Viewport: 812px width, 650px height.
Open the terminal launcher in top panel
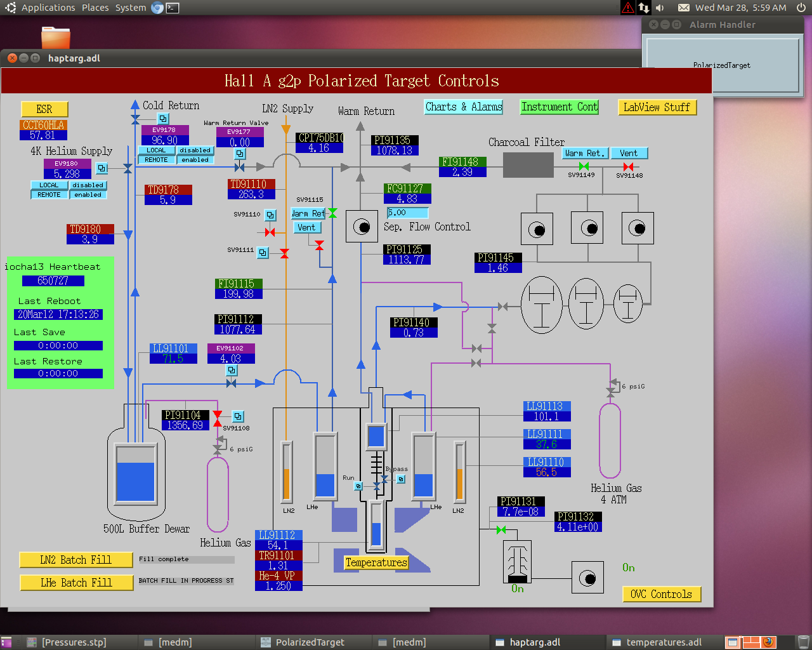point(173,8)
